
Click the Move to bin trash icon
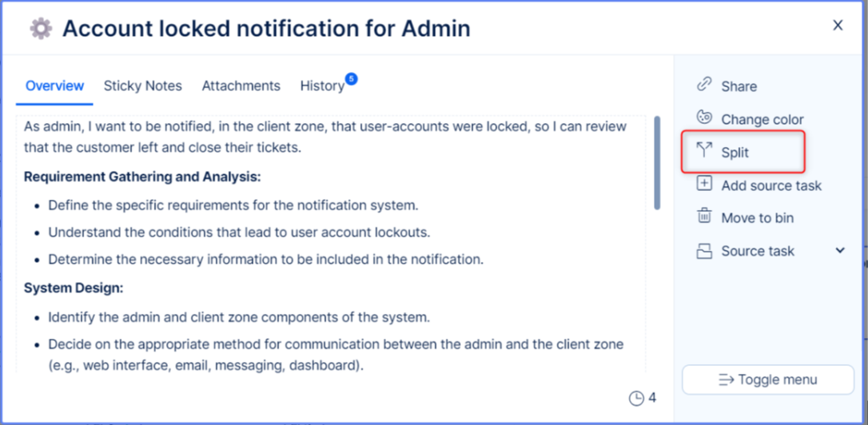[704, 217]
